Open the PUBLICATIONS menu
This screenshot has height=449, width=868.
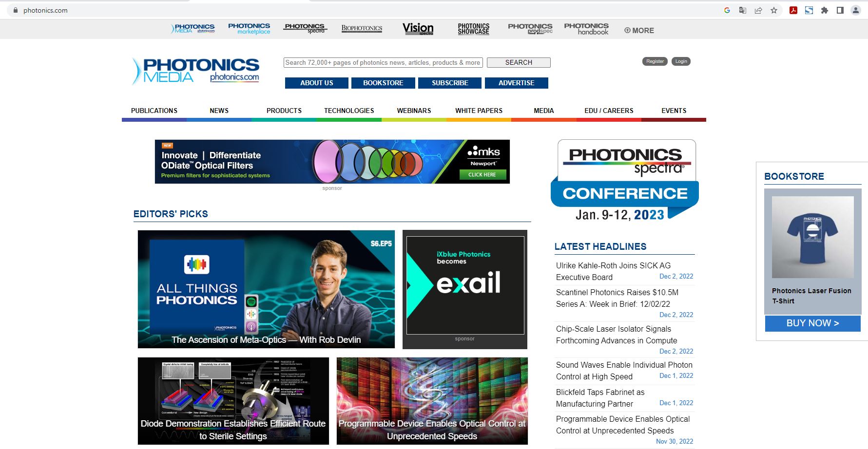(154, 111)
